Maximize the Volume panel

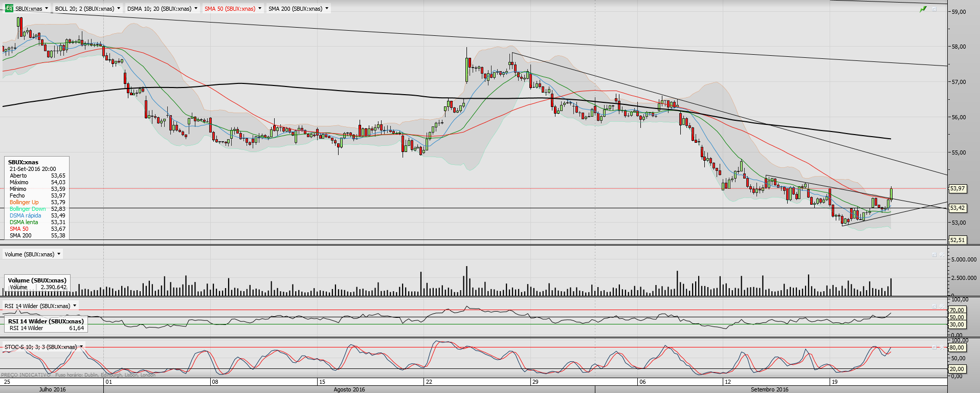click(x=934, y=254)
